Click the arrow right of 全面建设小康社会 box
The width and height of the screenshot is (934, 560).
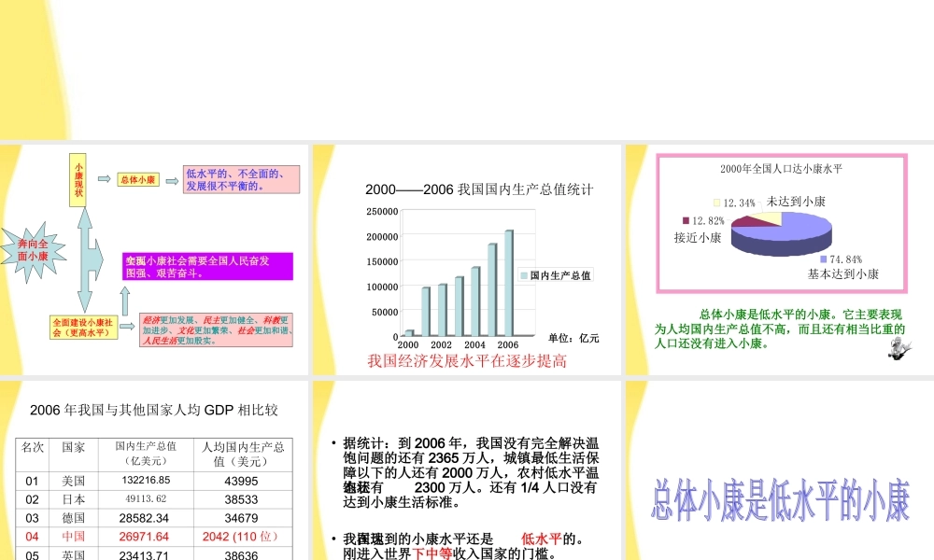coord(127,326)
